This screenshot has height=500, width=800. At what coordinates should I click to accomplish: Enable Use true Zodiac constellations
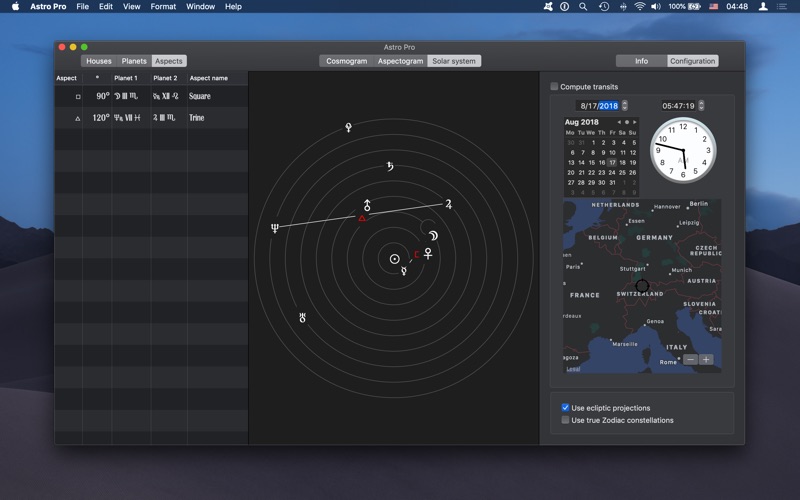565,420
